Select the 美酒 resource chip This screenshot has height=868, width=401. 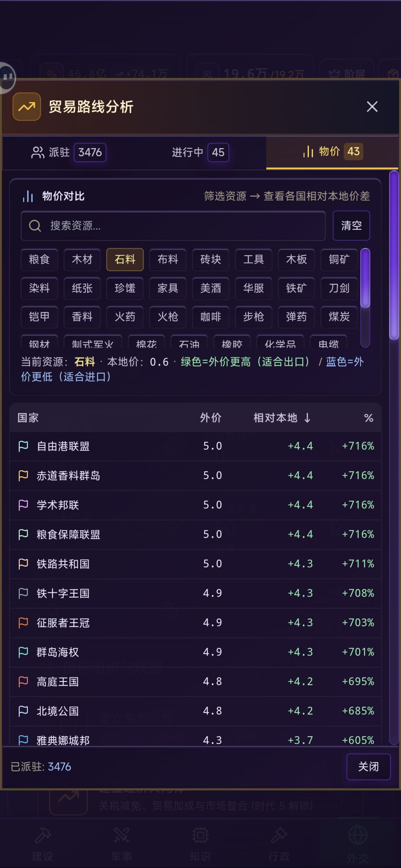coord(211,288)
